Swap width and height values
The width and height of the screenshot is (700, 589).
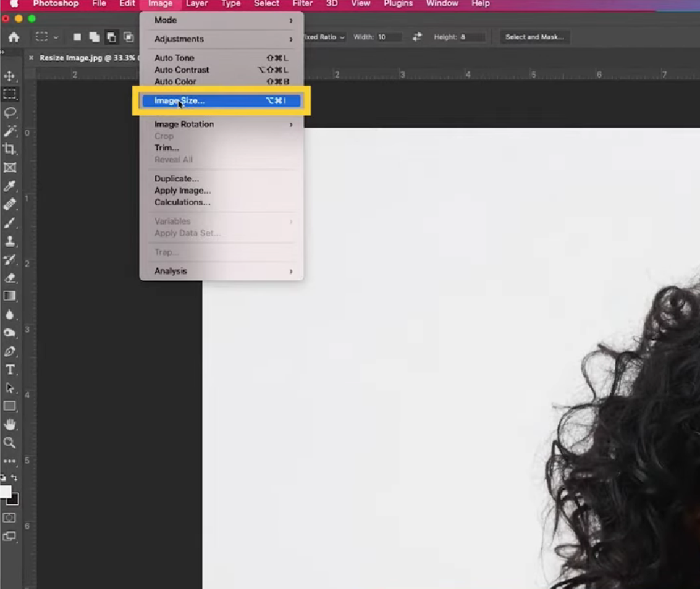(x=416, y=37)
